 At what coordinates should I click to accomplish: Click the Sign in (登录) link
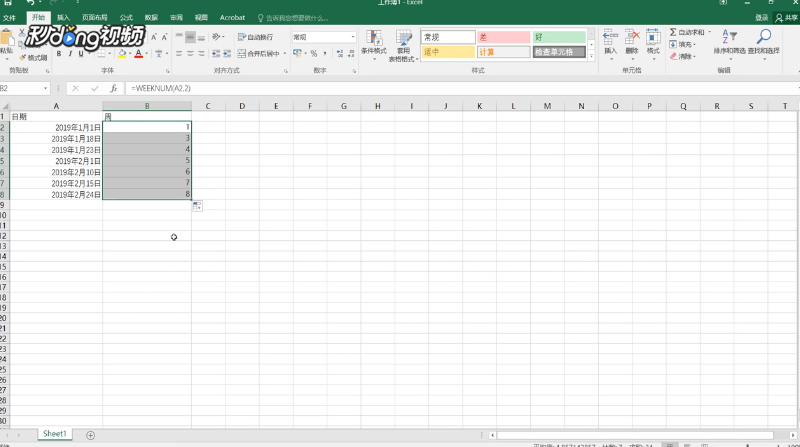[x=762, y=17]
